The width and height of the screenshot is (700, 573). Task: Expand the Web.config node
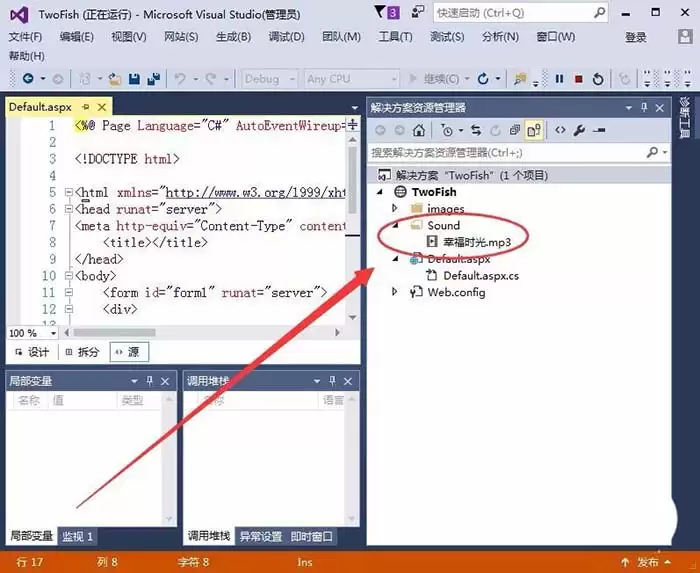tap(394, 292)
